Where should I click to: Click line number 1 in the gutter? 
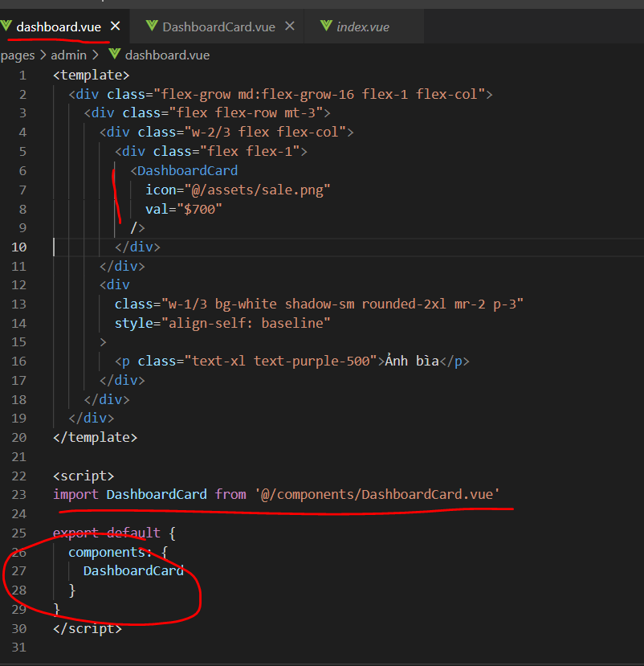[22, 76]
